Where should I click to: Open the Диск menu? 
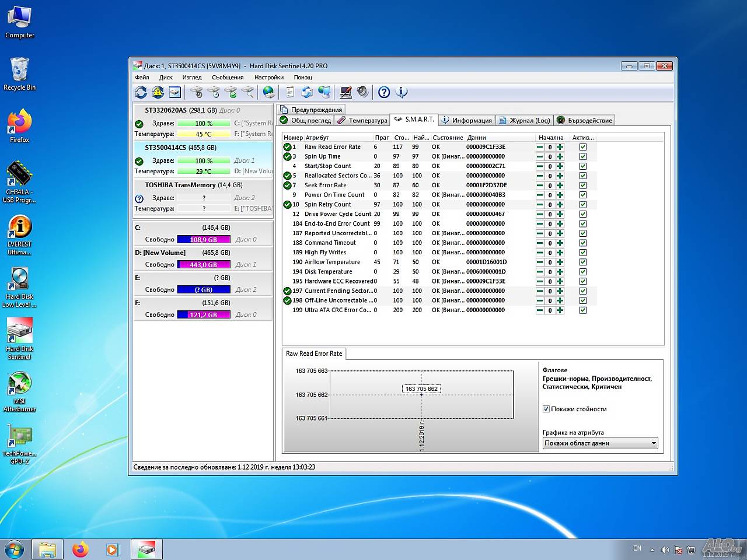[x=166, y=77]
